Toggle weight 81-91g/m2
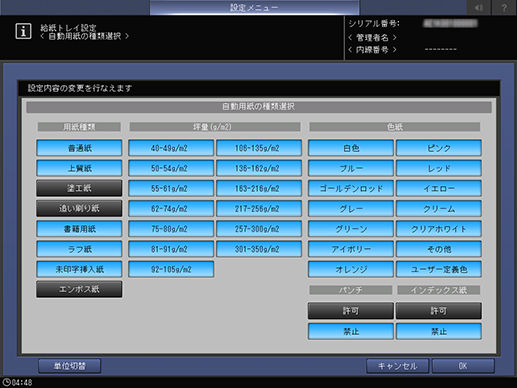This screenshot has width=517, height=388. (171, 249)
